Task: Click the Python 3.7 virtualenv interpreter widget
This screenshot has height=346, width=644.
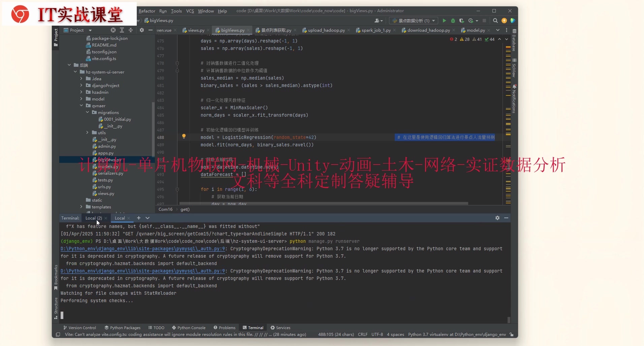Action: tap(457, 335)
